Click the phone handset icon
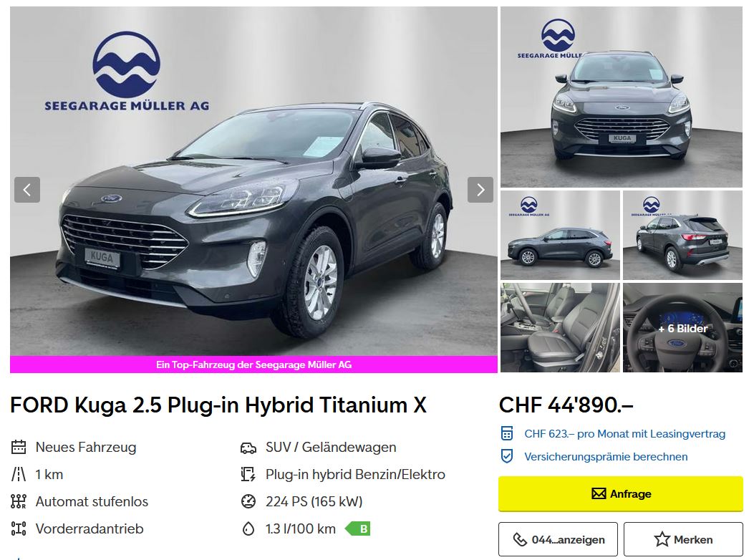Viewport: 754px width, 560px height. tap(520, 539)
